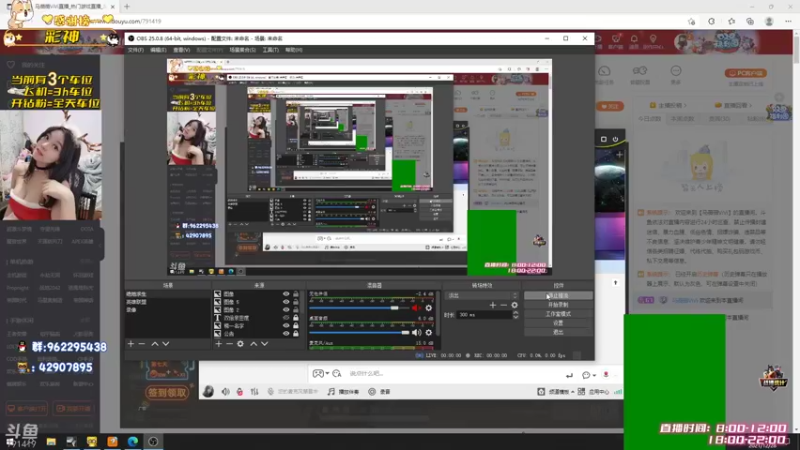Open File Explorer from the Windows taskbar

[51, 442]
